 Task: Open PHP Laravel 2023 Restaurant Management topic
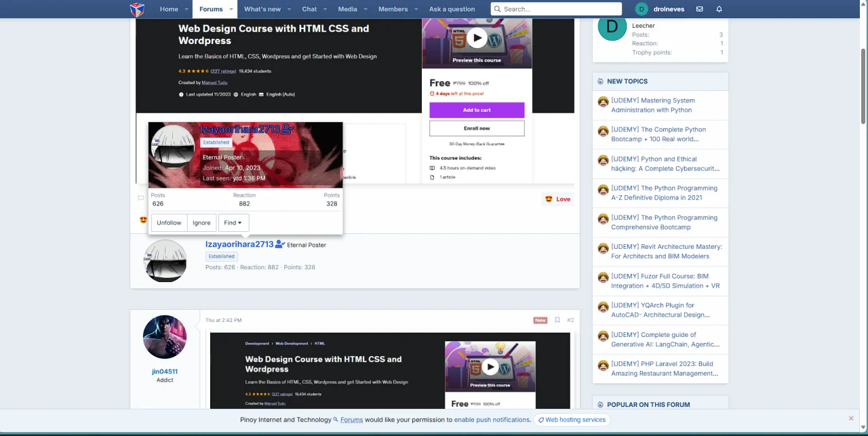click(x=665, y=368)
